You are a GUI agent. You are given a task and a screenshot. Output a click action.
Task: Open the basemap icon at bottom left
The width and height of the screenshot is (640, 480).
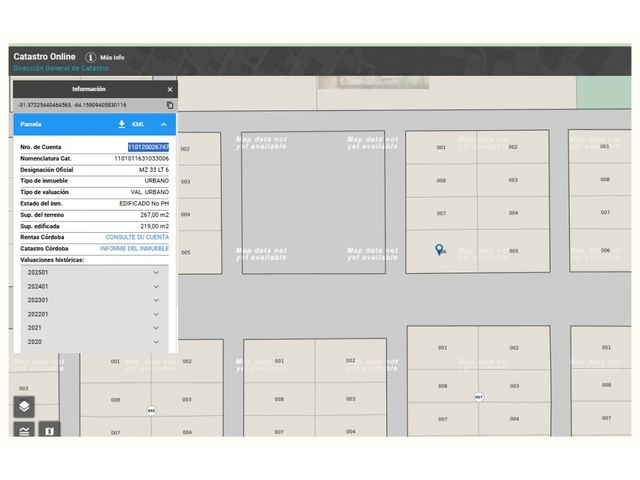pos(49,430)
